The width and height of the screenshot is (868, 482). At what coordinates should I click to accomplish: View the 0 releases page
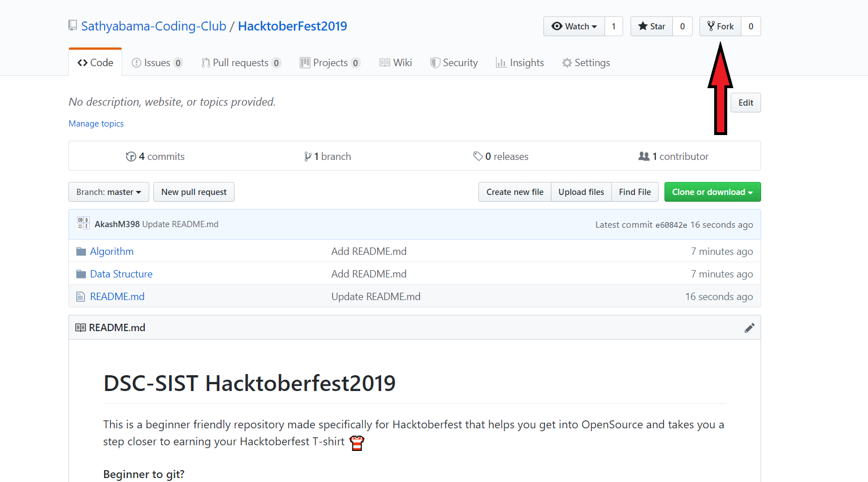[x=501, y=157]
